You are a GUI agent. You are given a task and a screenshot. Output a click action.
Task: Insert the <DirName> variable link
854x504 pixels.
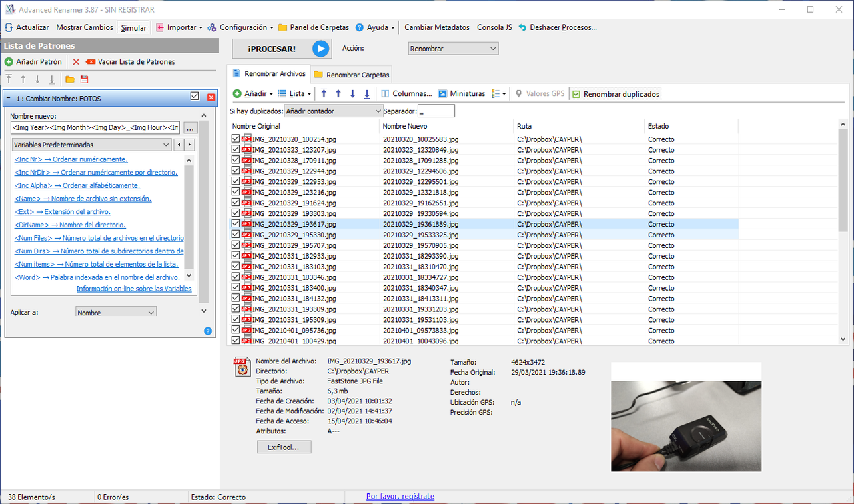pyautogui.click(x=70, y=225)
